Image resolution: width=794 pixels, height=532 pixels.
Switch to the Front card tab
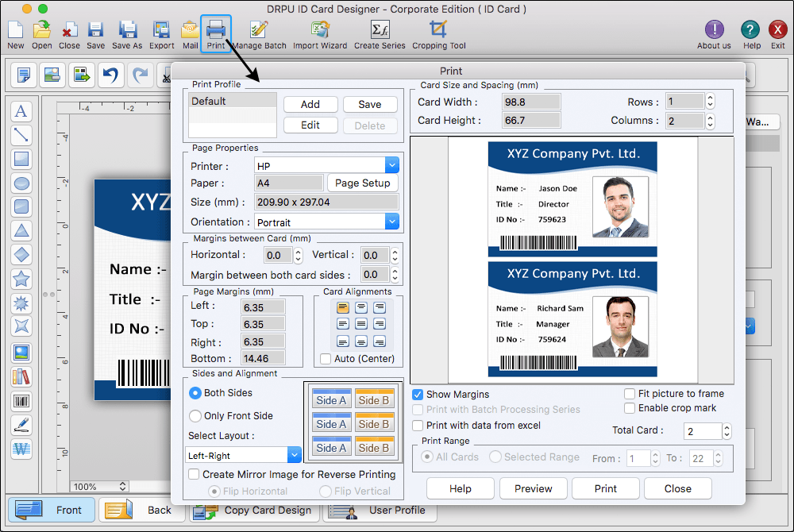point(51,510)
